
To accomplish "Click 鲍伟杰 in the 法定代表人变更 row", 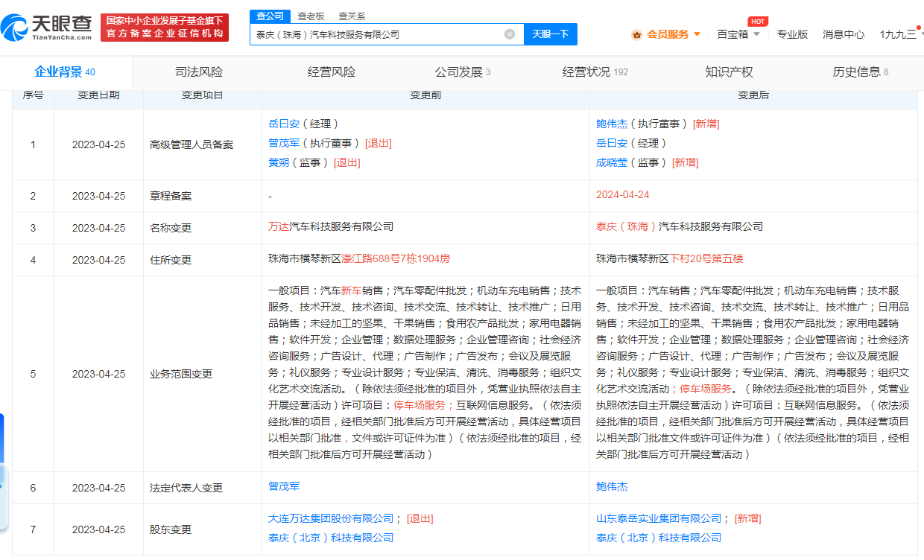I will click(x=612, y=486).
